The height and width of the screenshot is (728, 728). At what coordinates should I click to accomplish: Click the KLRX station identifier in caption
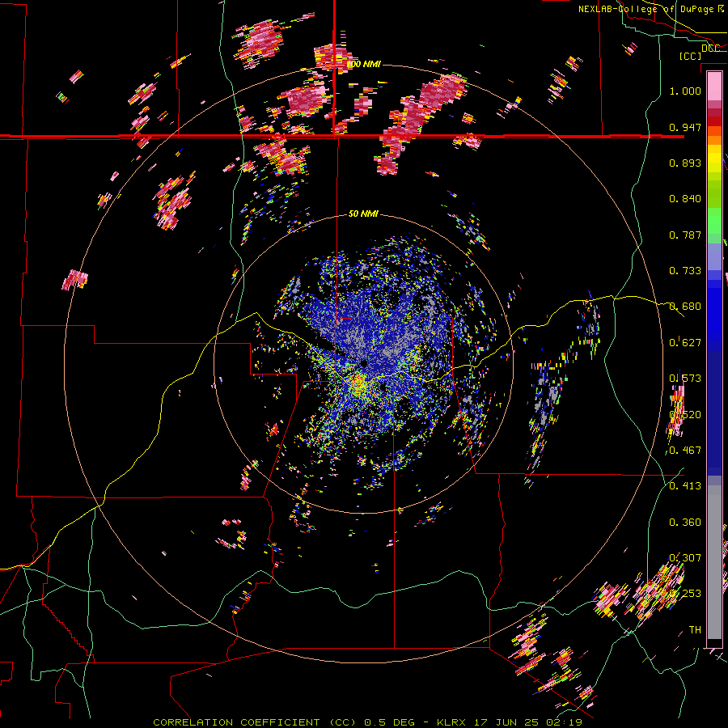[x=451, y=722]
